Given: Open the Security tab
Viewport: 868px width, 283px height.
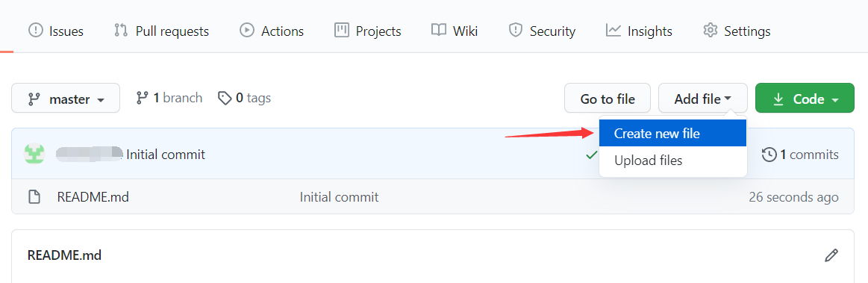Looking at the screenshot, I should coord(542,31).
